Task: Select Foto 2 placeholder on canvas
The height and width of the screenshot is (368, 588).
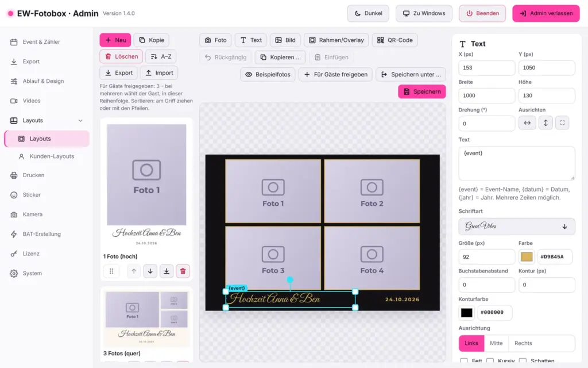Action: click(x=372, y=191)
